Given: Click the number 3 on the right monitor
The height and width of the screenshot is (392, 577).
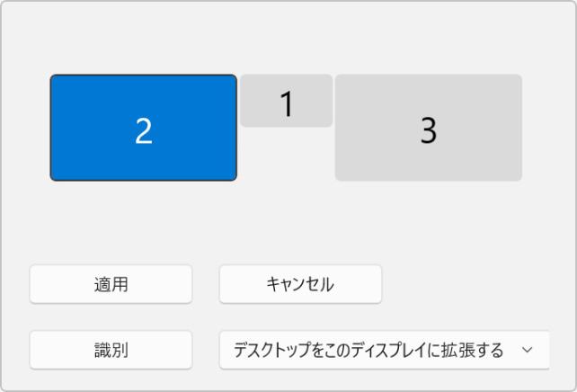Looking at the screenshot, I should click(x=429, y=131).
